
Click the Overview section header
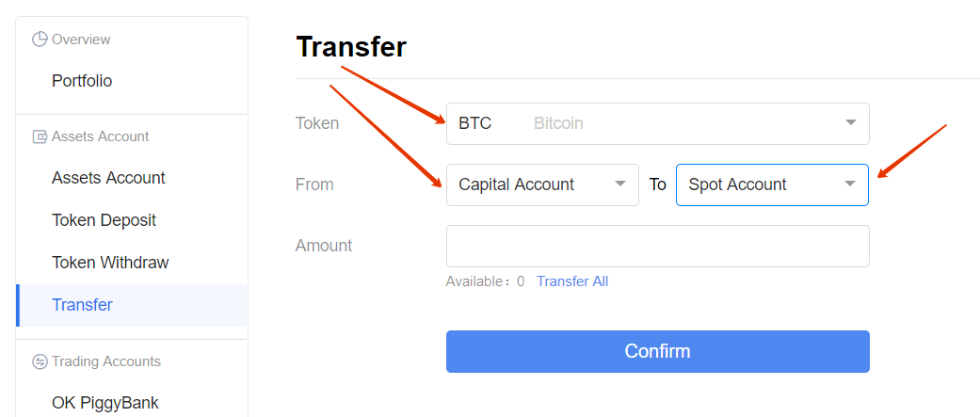[72, 40]
